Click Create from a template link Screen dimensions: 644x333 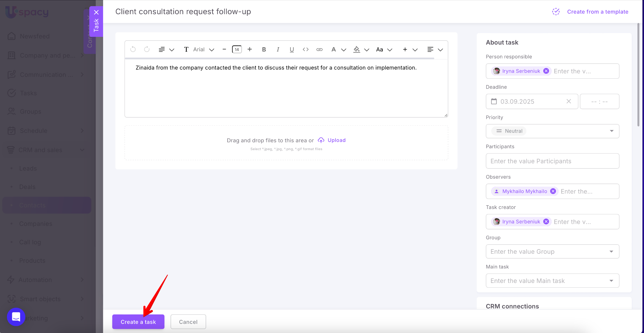(597, 12)
